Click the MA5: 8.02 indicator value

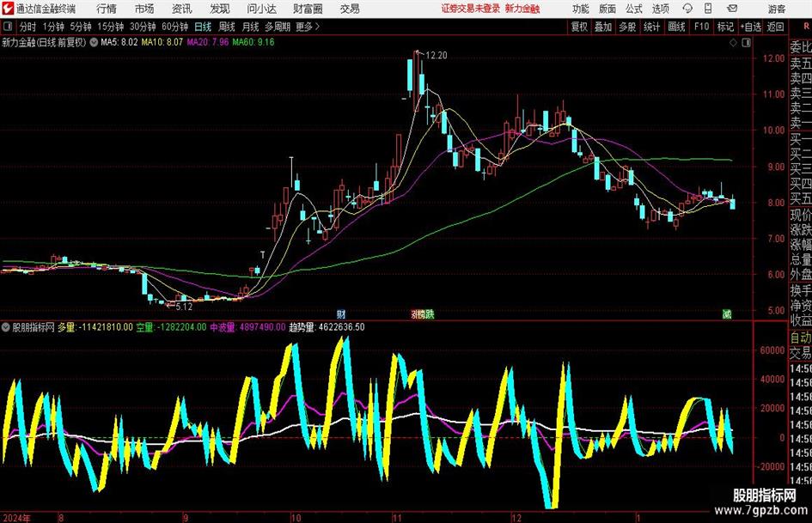coord(119,42)
